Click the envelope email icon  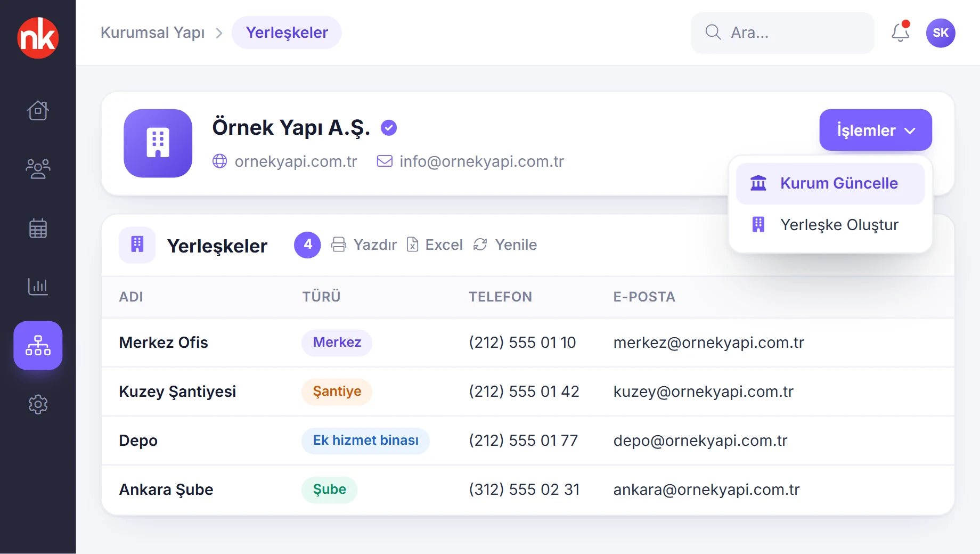385,161
